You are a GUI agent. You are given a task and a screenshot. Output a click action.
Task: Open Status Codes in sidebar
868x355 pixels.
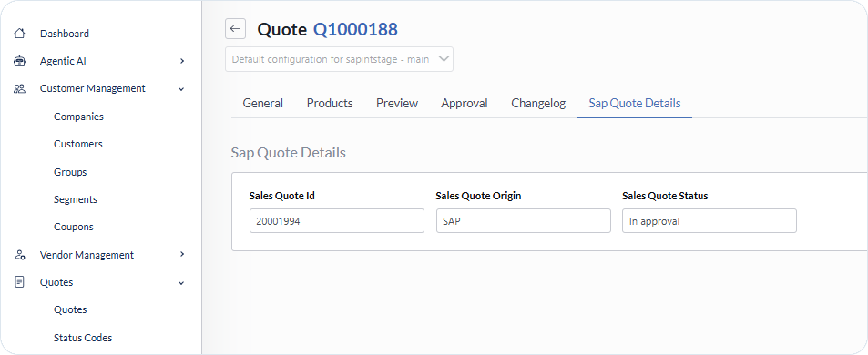point(83,338)
